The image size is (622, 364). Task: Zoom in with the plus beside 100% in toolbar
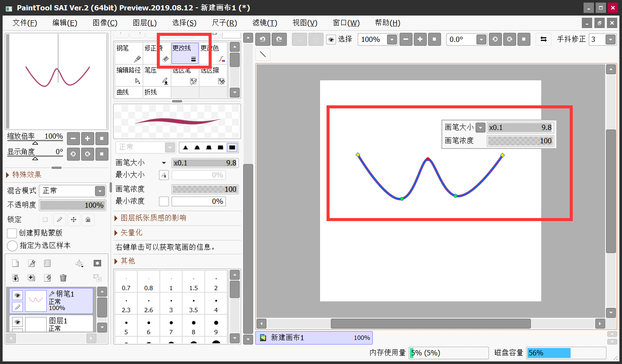pos(420,39)
